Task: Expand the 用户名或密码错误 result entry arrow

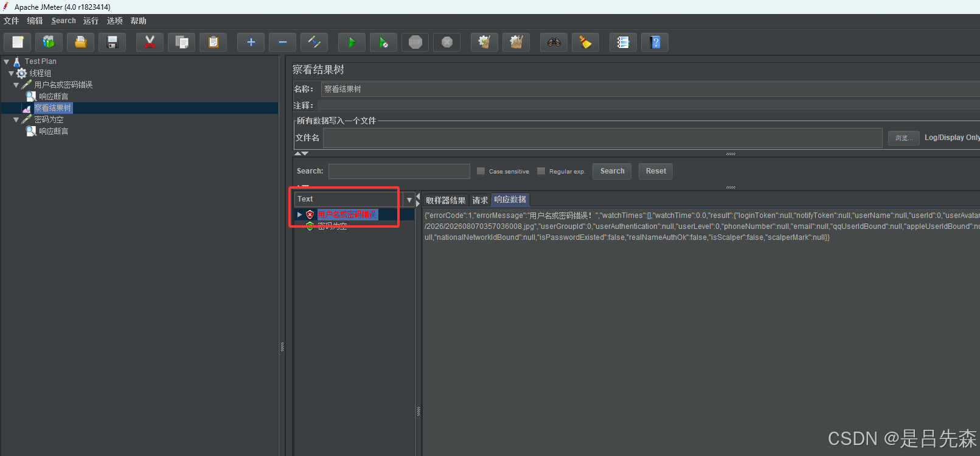Action: (299, 214)
